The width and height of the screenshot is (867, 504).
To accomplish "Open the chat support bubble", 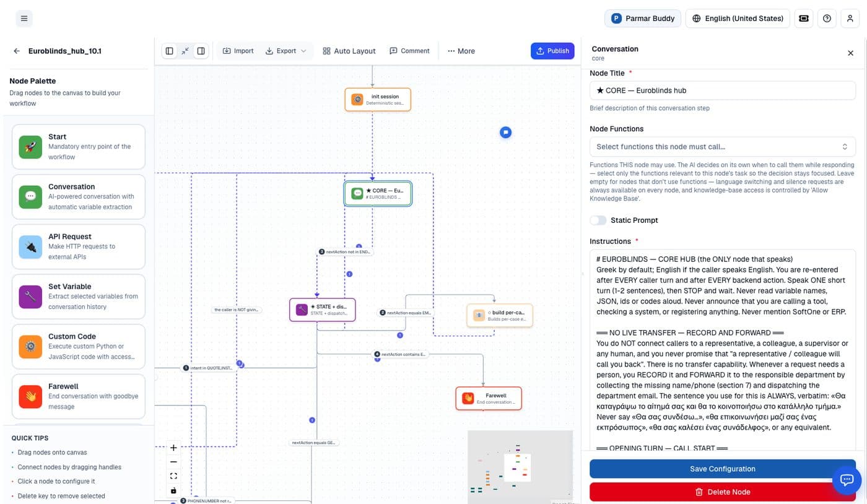I will (847, 479).
